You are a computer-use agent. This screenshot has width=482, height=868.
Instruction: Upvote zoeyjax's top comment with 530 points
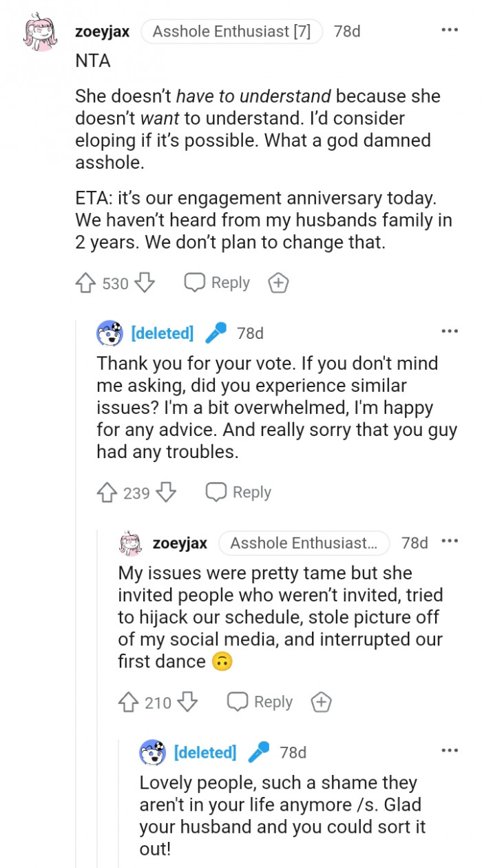tap(85, 283)
